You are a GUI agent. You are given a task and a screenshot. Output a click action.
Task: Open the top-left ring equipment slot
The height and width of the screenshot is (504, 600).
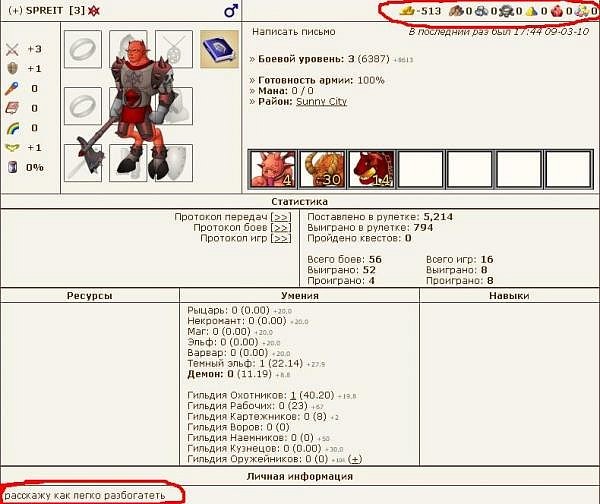(x=83, y=49)
